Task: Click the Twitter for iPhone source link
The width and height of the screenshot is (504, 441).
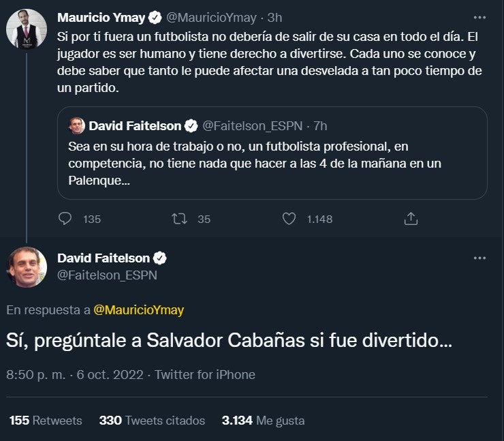Action: (x=205, y=375)
